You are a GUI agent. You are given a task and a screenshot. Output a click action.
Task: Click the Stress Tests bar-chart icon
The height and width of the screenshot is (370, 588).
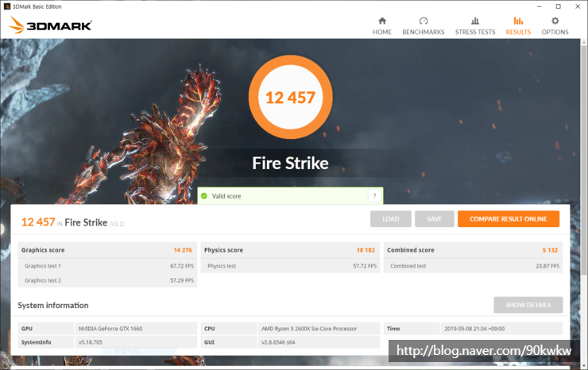(x=475, y=21)
